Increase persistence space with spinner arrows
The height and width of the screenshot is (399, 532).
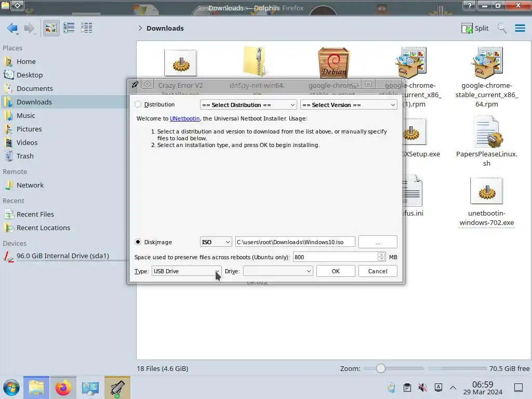tap(381, 255)
